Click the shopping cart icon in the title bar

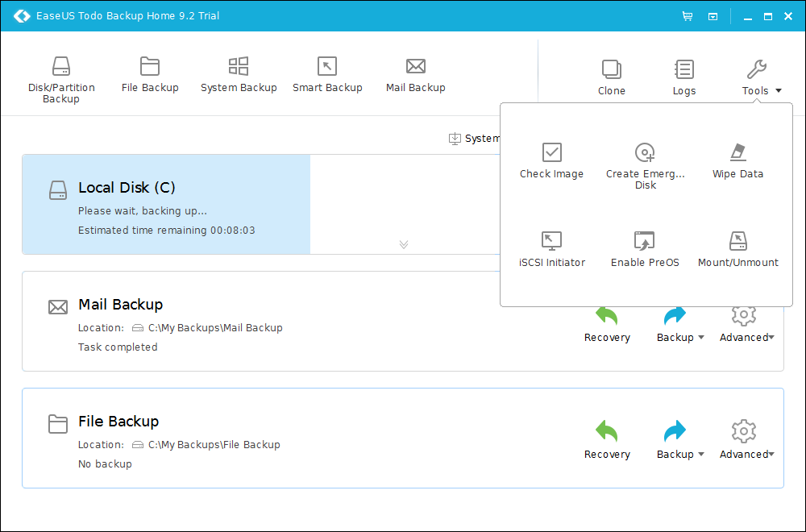(x=688, y=16)
